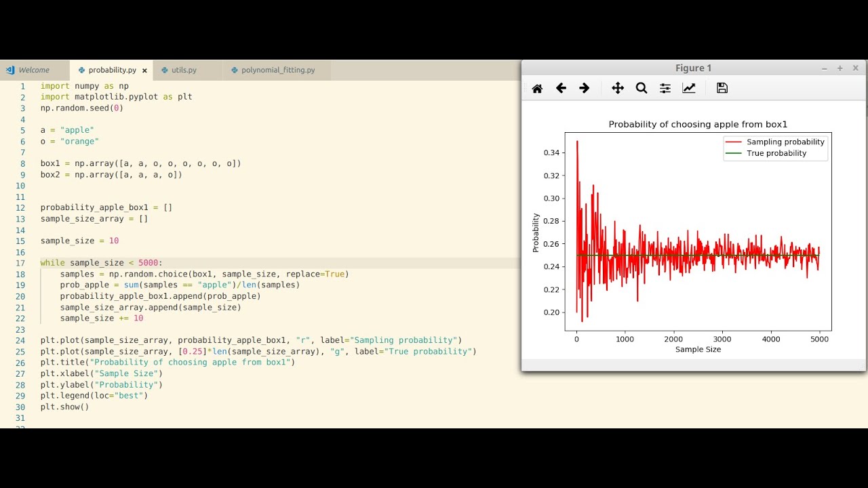Viewport: 868px width, 488px height.
Task: Click line number 24 in gutter
Action: click(20, 340)
